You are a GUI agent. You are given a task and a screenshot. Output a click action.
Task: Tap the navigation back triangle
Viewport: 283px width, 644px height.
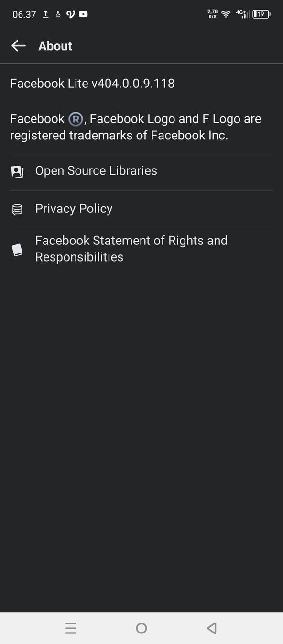pyautogui.click(x=212, y=628)
